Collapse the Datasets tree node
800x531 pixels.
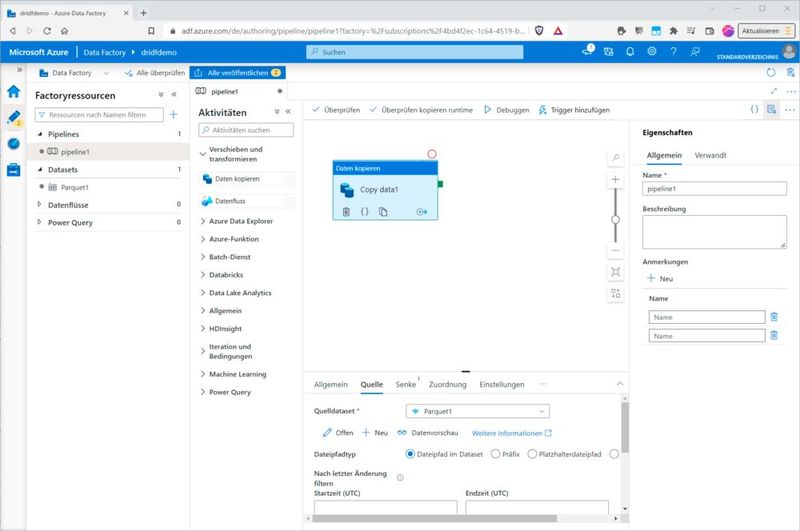click(x=40, y=169)
